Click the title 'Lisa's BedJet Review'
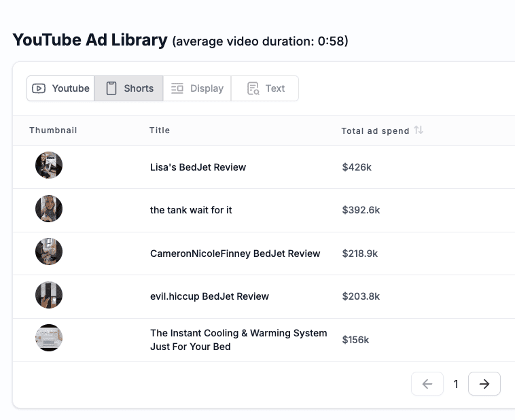The width and height of the screenshot is (515, 420). [198, 167]
